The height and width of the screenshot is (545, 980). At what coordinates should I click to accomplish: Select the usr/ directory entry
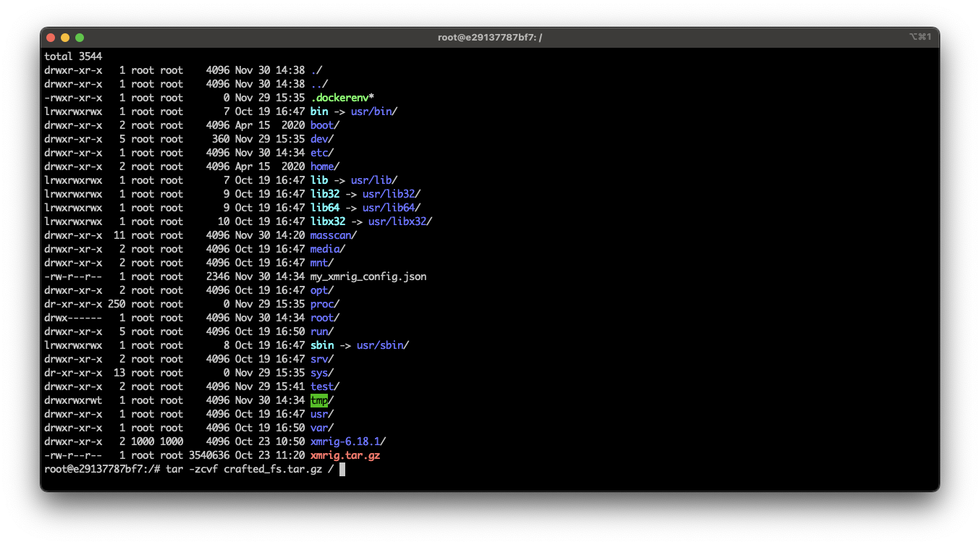[322, 414]
